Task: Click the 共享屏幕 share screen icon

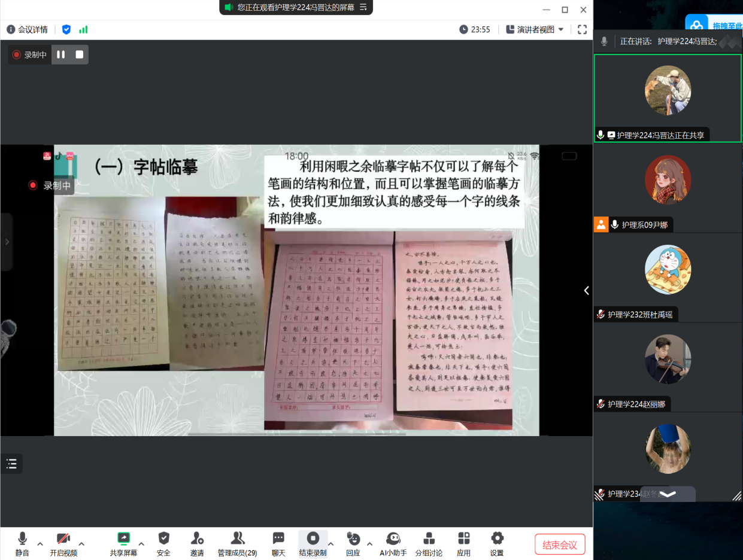Action: pyautogui.click(x=123, y=543)
